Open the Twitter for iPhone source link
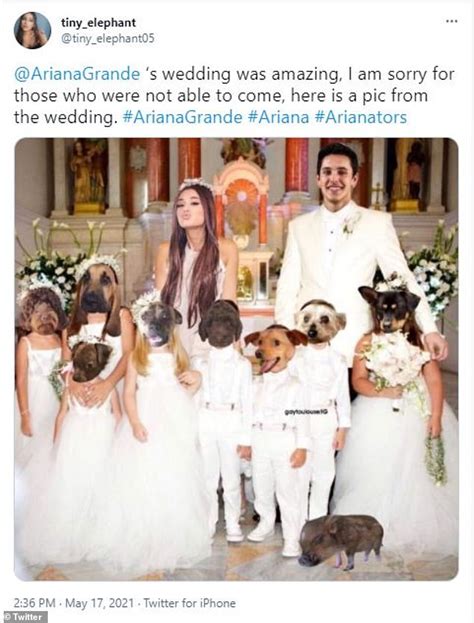The width and height of the screenshot is (474, 623). click(190, 603)
